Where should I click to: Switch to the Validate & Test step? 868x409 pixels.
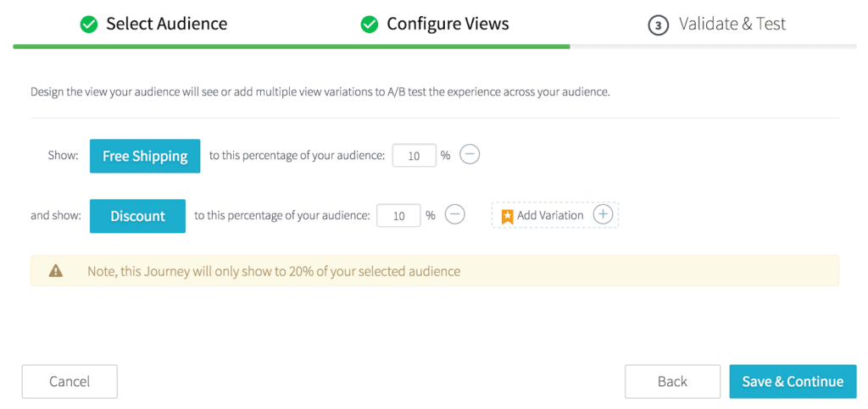[732, 24]
